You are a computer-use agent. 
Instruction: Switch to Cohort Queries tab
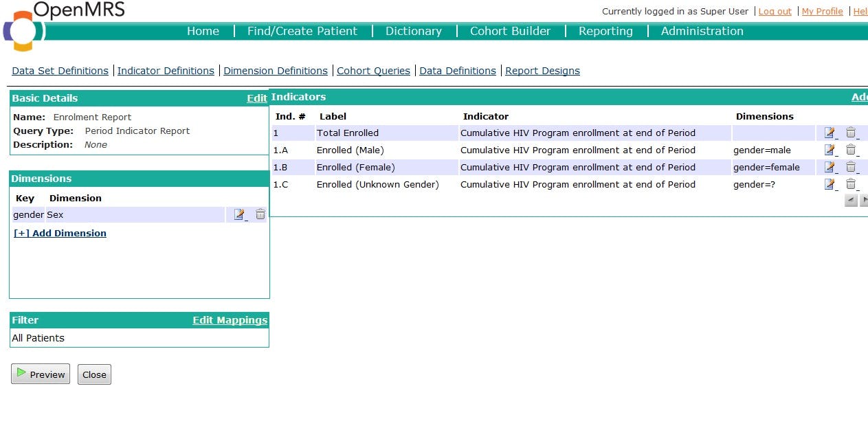tap(373, 71)
